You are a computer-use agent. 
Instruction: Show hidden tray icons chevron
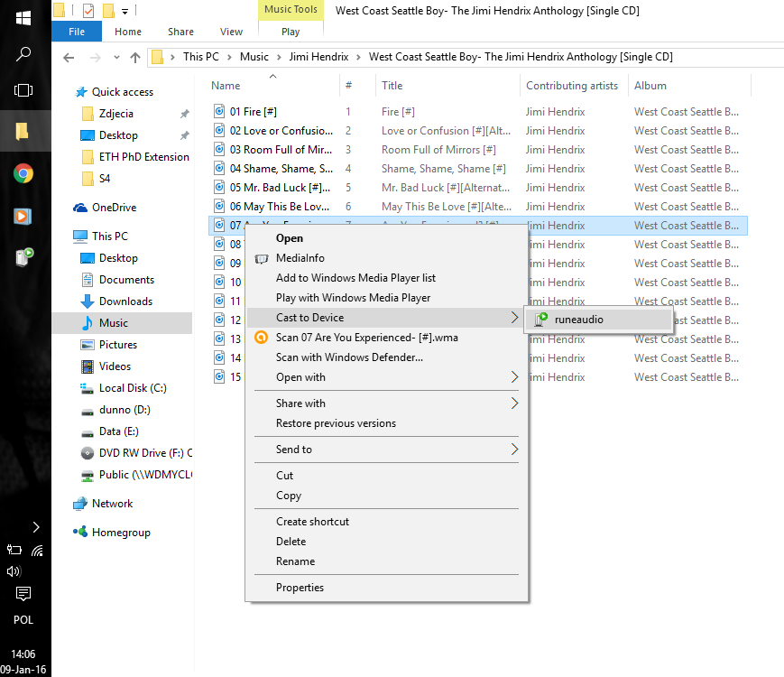(36, 527)
